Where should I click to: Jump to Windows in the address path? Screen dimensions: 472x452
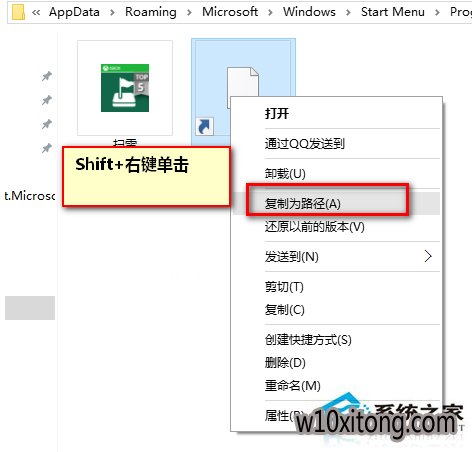pyautogui.click(x=309, y=12)
